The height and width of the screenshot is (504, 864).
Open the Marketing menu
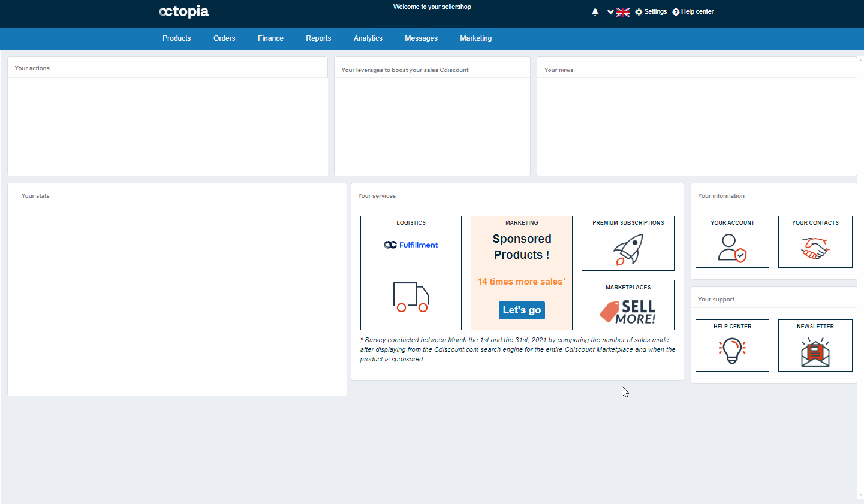coord(475,38)
